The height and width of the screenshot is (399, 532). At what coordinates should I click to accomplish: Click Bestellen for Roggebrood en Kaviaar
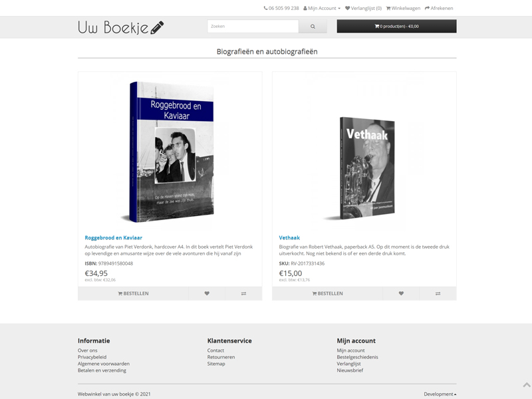coord(133,293)
